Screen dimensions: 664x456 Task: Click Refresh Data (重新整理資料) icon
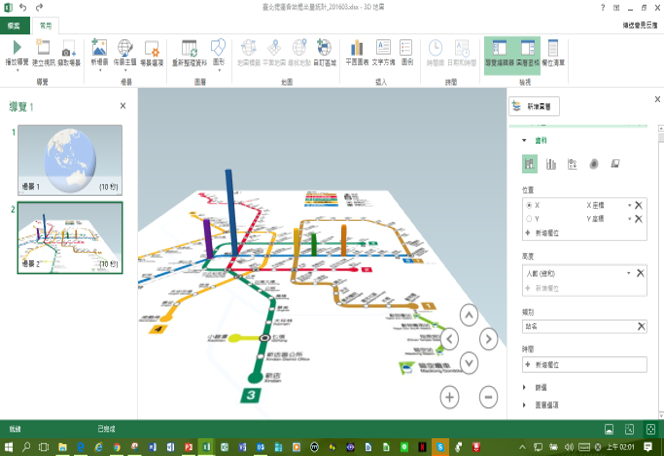[189, 48]
